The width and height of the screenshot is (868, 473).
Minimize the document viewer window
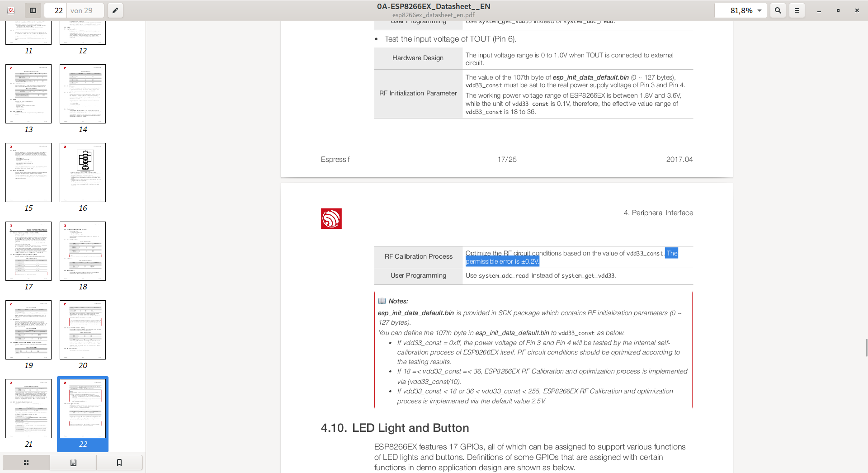pyautogui.click(x=819, y=10)
